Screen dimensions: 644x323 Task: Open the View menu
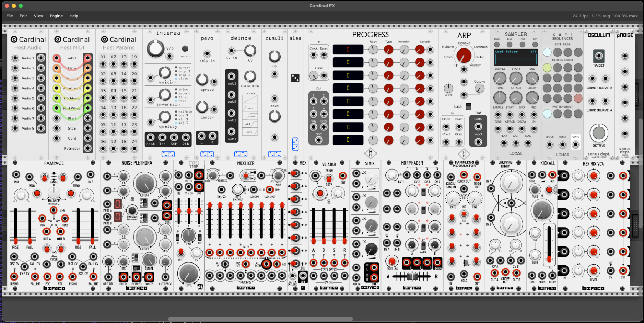coord(39,16)
